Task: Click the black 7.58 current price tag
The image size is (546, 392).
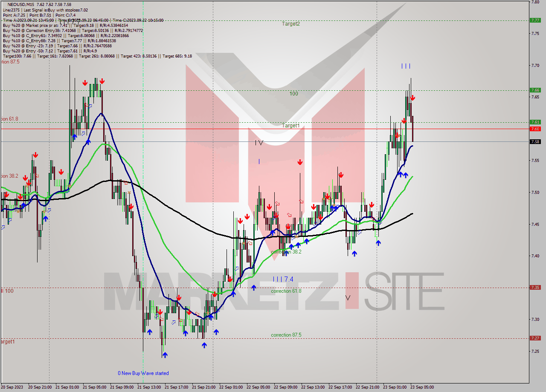Action: pos(535,141)
